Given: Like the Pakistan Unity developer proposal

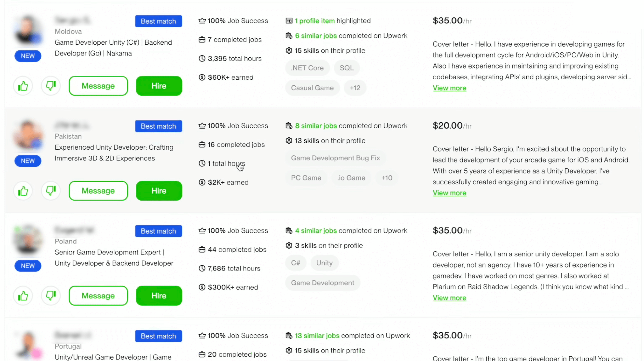Looking at the screenshot, I should [x=23, y=191].
